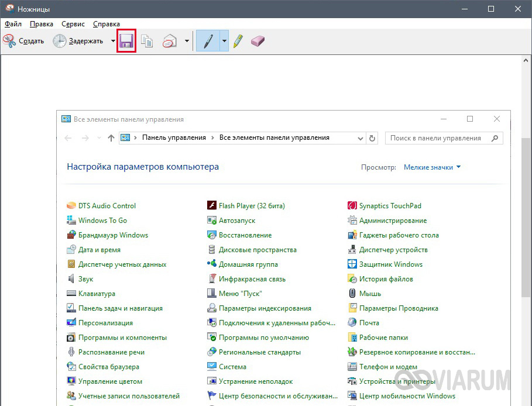Select the pink Eraser tool
The image size is (532, 406).
[258, 41]
